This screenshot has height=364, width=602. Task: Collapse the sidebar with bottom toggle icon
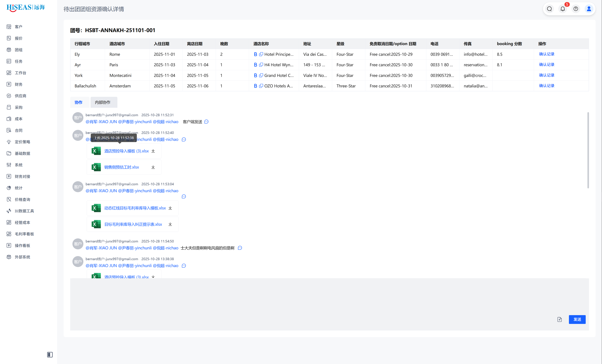pyautogui.click(x=50, y=354)
